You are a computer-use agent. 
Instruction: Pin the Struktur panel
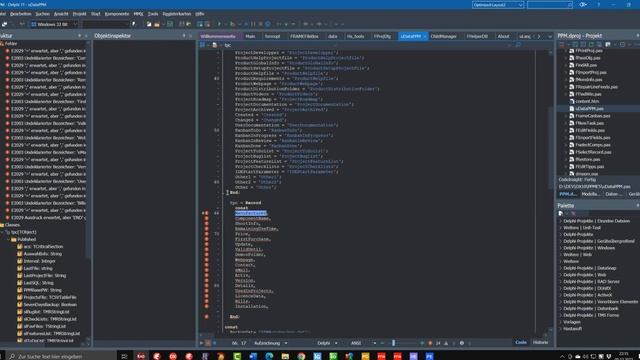pyautogui.click(x=79, y=36)
